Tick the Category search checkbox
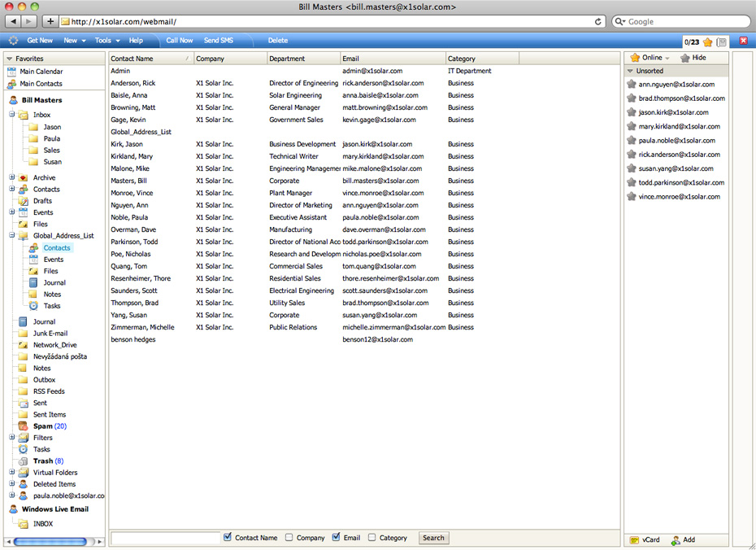 click(x=372, y=538)
